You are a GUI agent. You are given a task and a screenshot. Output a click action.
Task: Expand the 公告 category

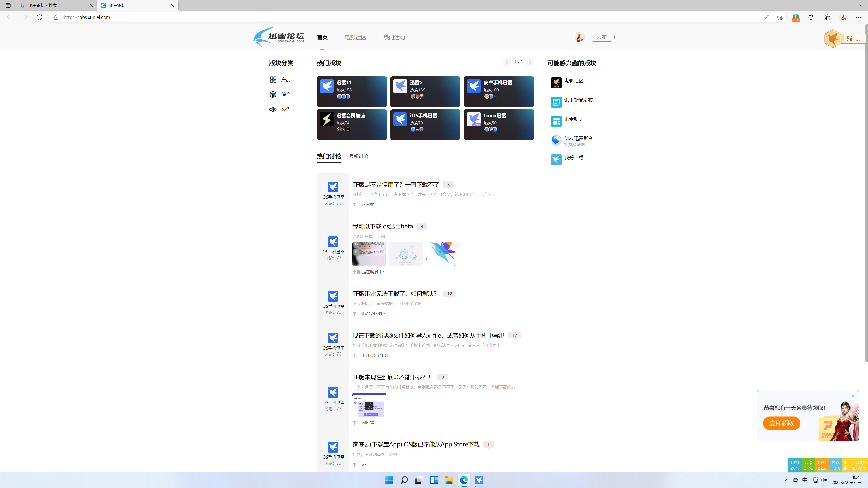click(x=286, y=109)
